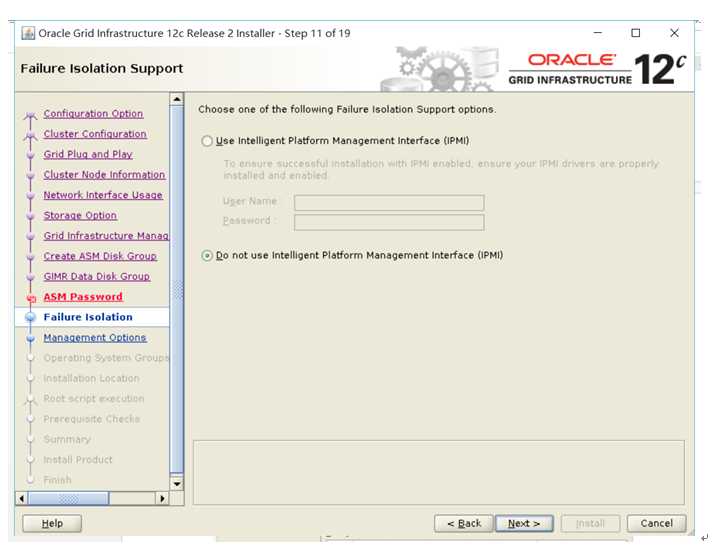Click the vertical scrollbar thumb in step list
This screenshot has width=712, height=547.
[x=177, y=290]
